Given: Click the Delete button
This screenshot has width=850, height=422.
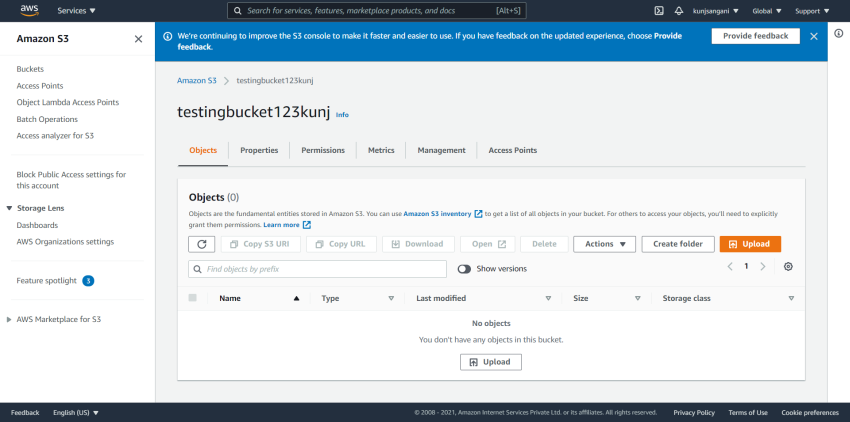Looking at the screenshot, I should pos(544,244).
